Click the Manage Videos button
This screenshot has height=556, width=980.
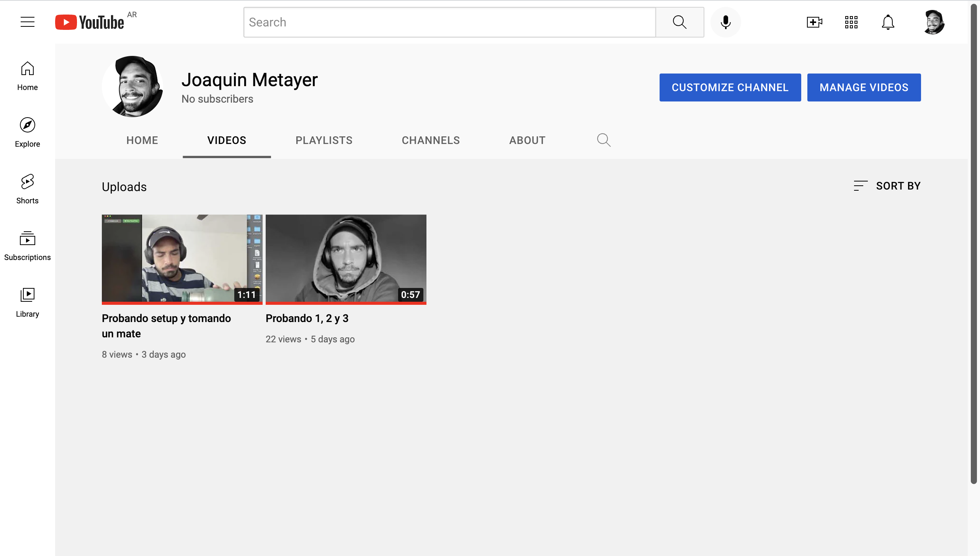(864, 87)
